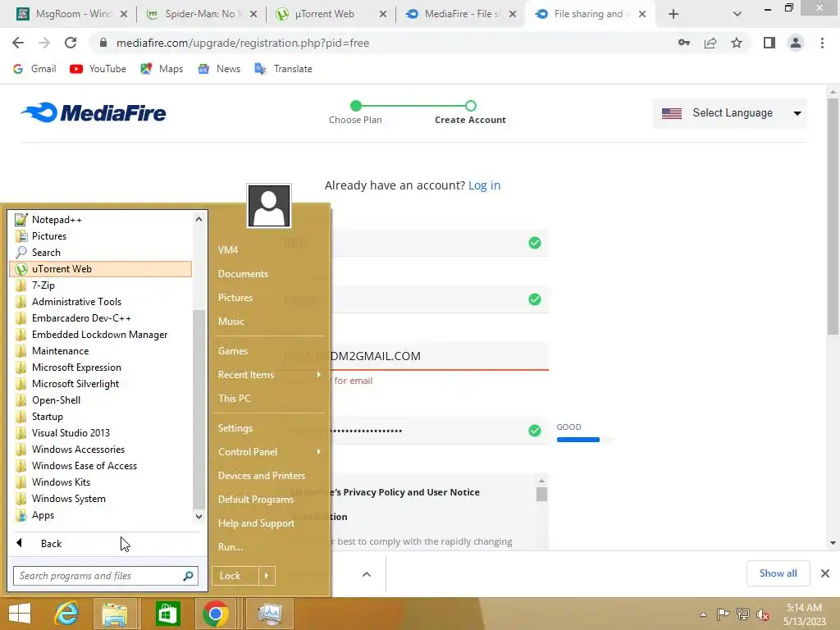Click the Log in link
Viewport: 840px width, 630px height.
point(484,185)
